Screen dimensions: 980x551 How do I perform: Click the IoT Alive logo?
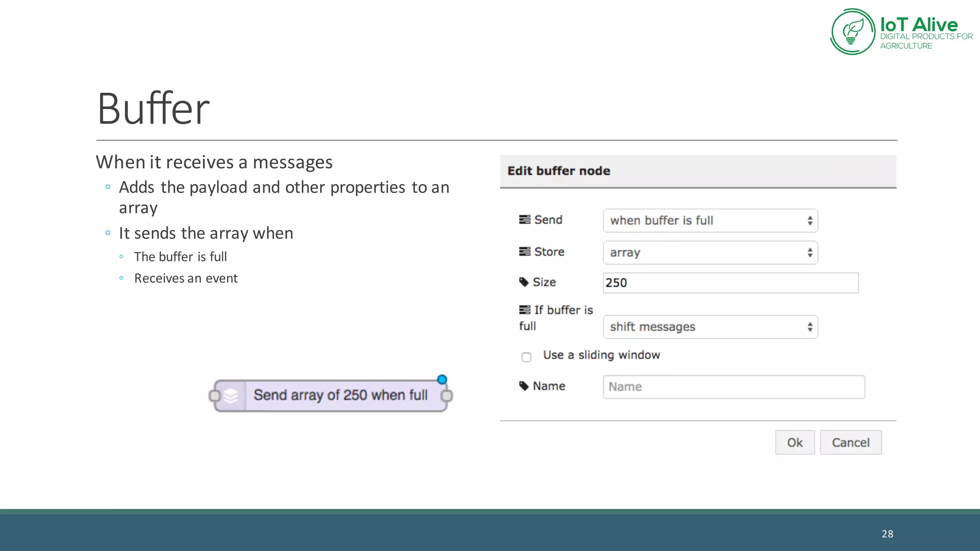(853, 32)
